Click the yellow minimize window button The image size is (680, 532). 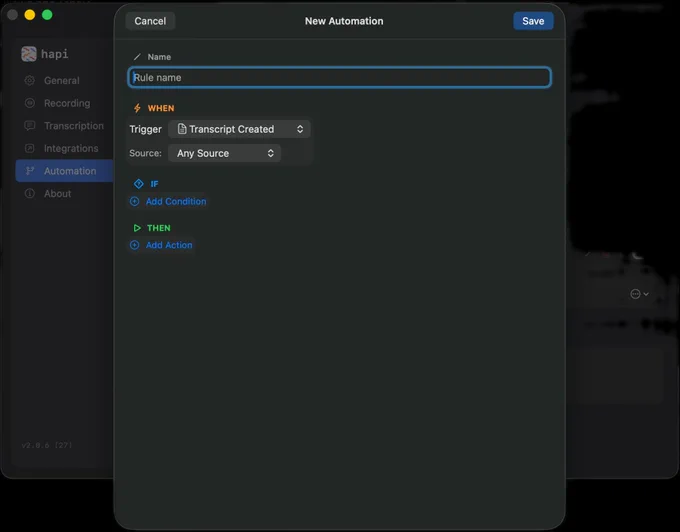29,15
